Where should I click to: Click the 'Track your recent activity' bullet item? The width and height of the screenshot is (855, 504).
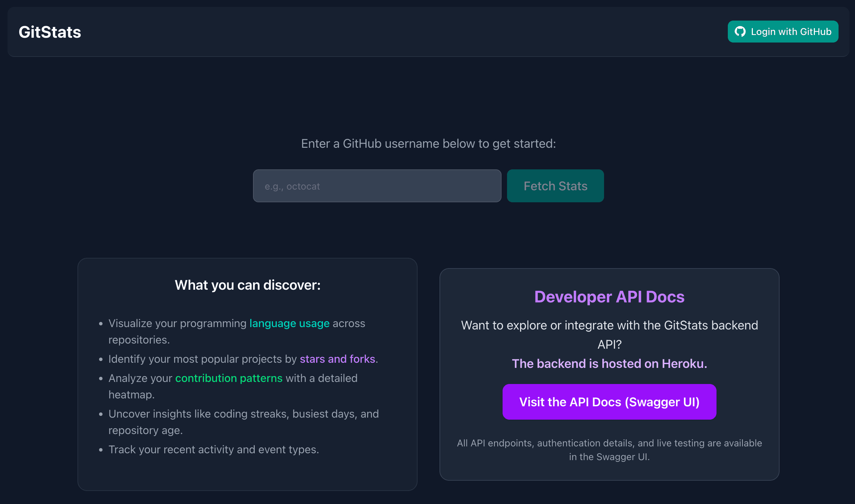(x=214, y=449)
